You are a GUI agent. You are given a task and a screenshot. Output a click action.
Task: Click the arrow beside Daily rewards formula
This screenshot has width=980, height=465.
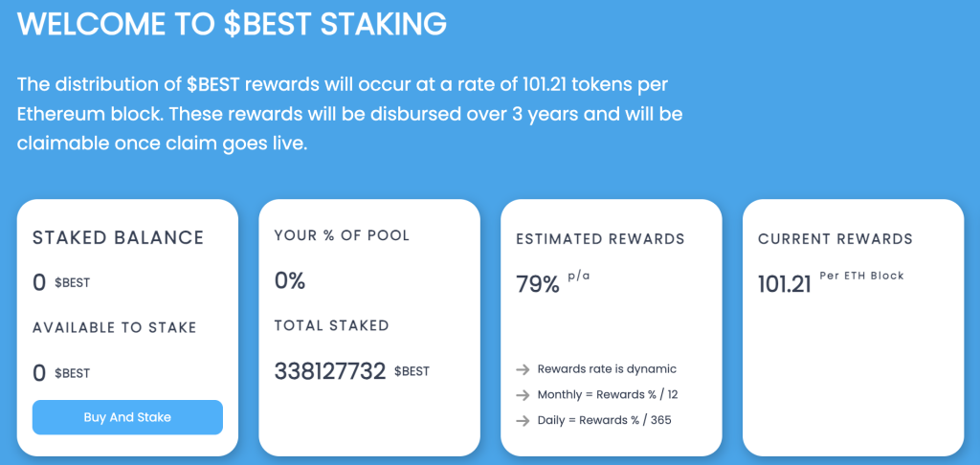[x=522, y=420]
